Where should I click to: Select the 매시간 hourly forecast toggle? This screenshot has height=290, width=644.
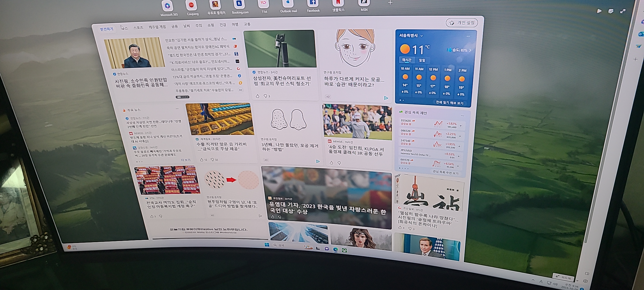click(x=407, y=60)
